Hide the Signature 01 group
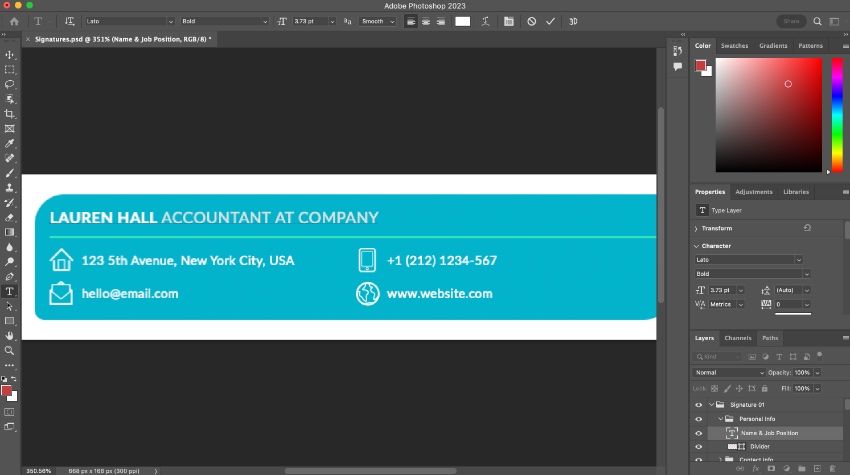The image size is (850, 475). point(698,405)
